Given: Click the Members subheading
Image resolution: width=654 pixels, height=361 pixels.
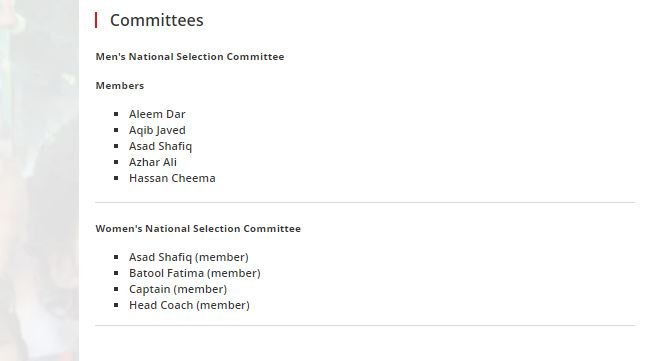Looking at the screenshot, I should pyautogui.click(x=120, y=85).
